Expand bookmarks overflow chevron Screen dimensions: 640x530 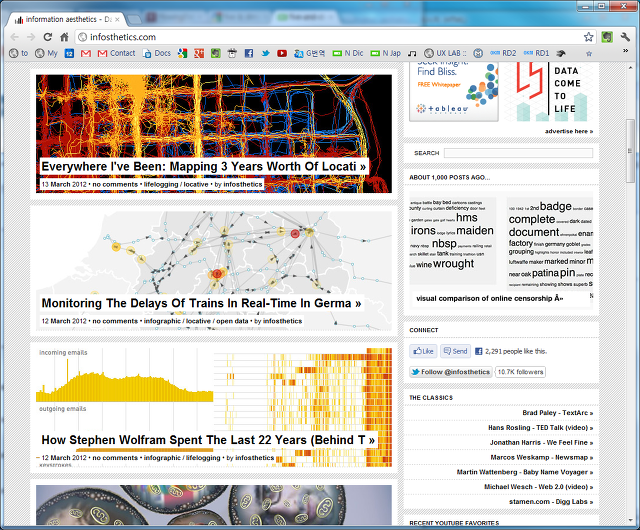pos(625,51)
